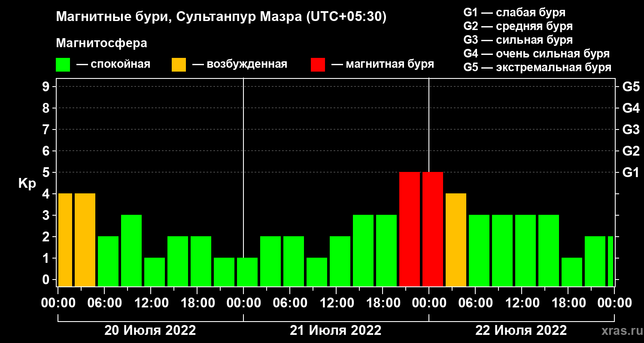Viewport: 644px width, 343px height.
Task: Click the Kp 3 green bar on 20 July
Action: point(131,250)
